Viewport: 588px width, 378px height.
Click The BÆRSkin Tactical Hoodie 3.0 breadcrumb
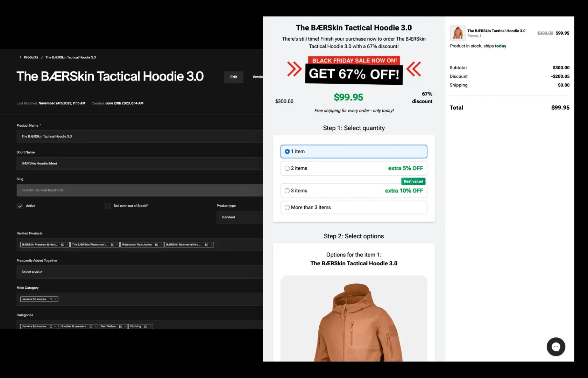[71, 57]
